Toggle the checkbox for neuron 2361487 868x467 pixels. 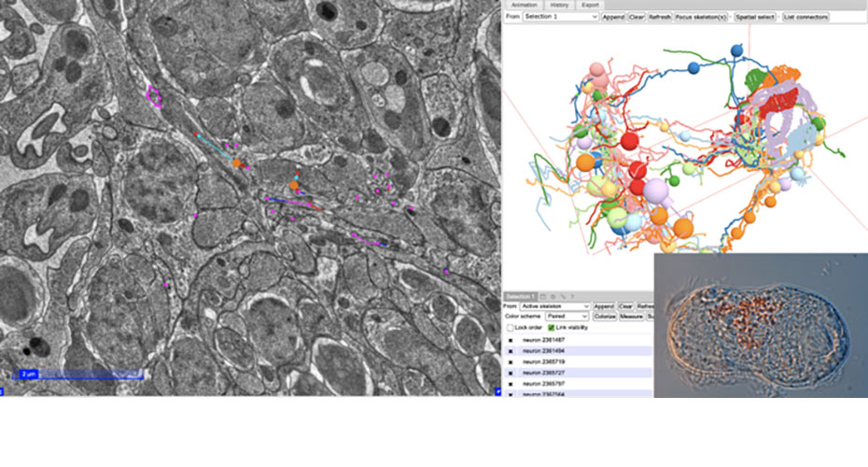511,340
